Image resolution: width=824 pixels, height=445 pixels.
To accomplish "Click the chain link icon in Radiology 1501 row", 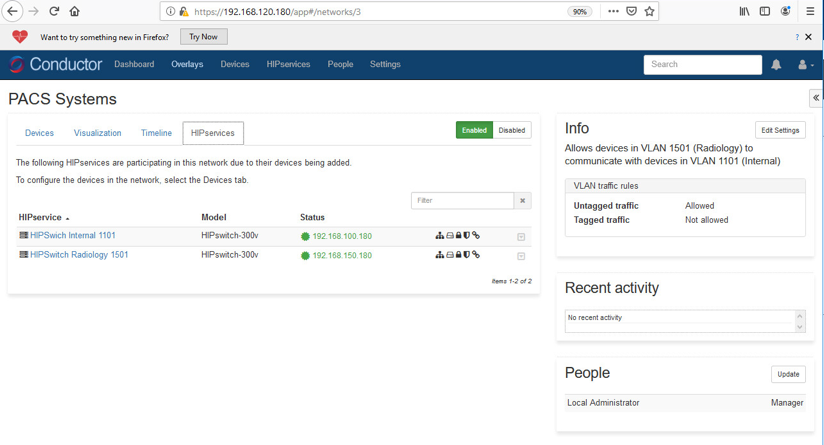I will (x=476, y=255).
